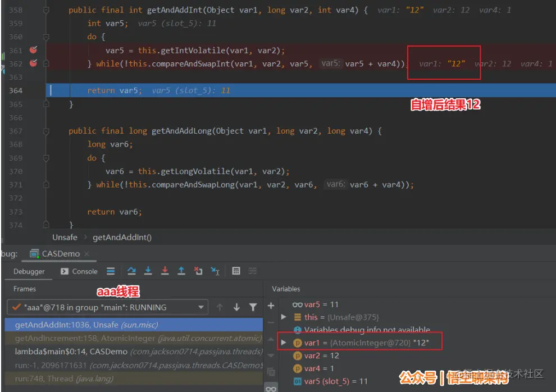The image size is (556, 392).
Task: Select the previous frame up arrow
Action: click(x=220, y=307)
